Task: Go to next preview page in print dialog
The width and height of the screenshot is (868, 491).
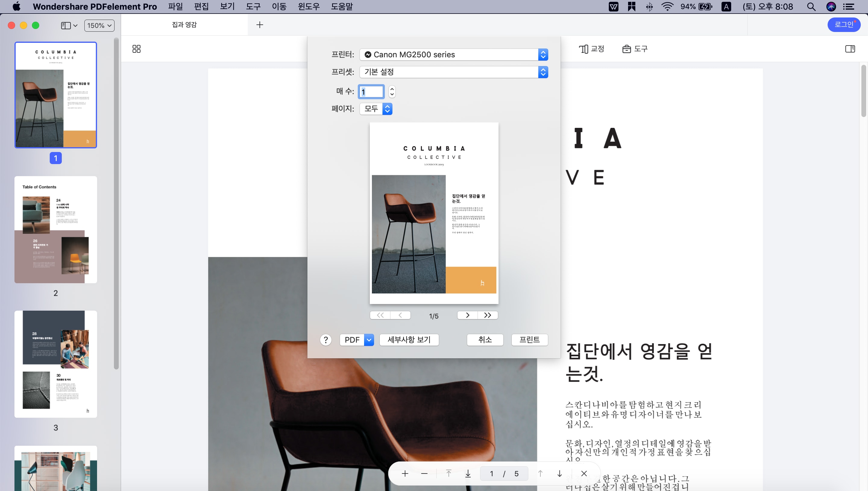Action: (x=467, y=315)
